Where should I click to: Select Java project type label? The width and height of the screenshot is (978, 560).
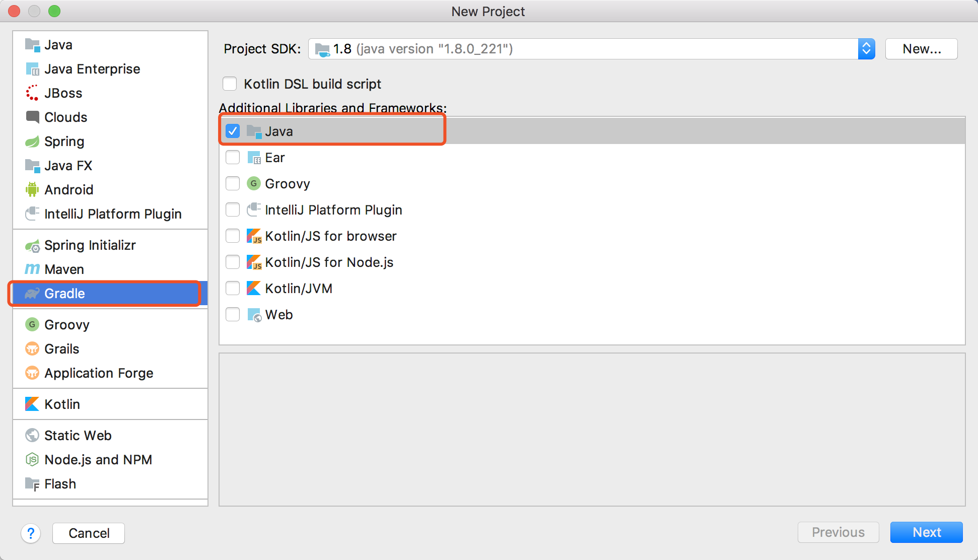(58, 45)
